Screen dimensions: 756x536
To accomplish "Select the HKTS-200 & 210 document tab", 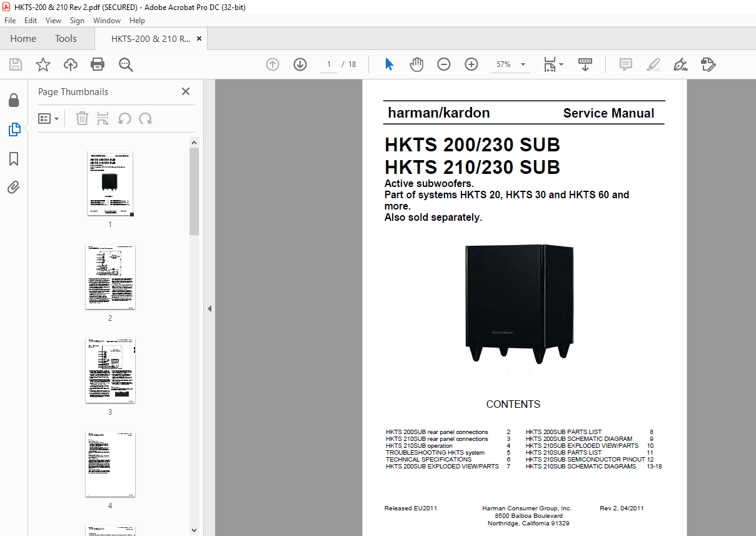I will coord(151,39).
